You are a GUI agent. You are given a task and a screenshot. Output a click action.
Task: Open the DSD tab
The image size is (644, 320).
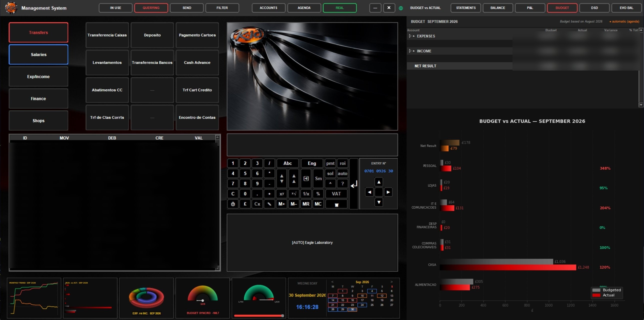click(x=594, y=8)
